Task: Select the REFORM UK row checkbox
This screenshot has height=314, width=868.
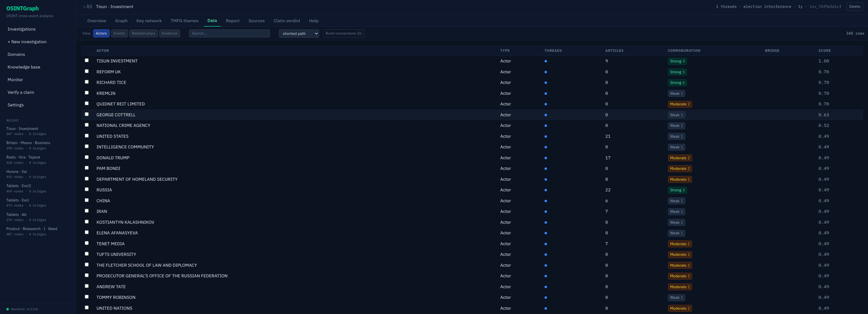Action: (87, 71)
